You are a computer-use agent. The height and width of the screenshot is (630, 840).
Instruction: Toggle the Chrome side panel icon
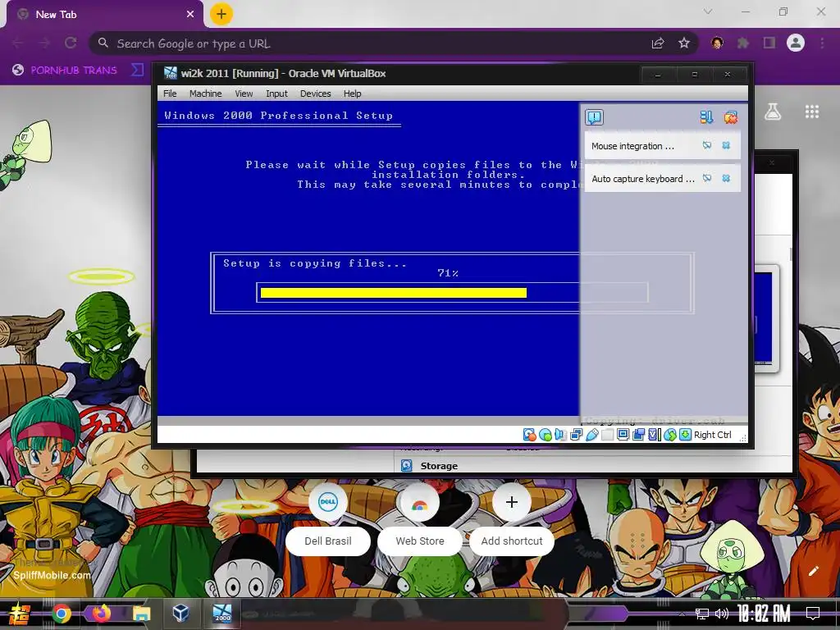(769, 43)
